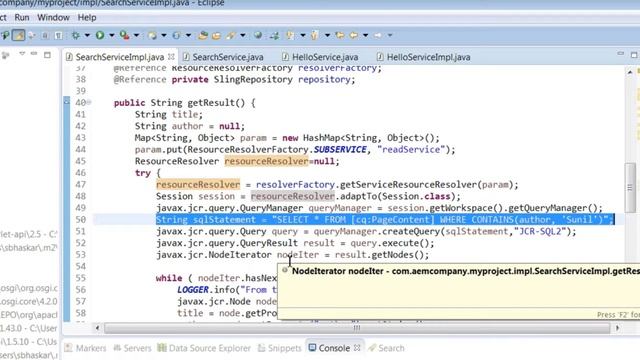Open the Back navigation history dropdown
Image resolution: width=640 pixels, height=360 pixels.
click(365, 36)
